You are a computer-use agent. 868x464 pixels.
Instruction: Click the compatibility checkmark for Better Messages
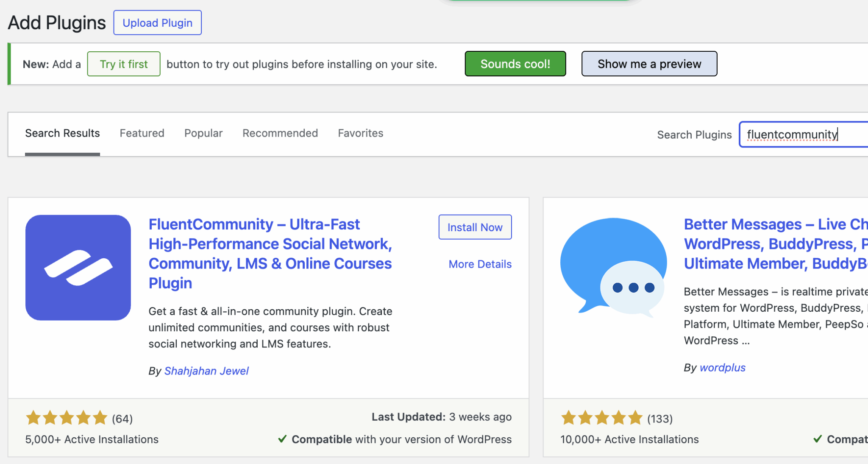(x=818, y=439)
